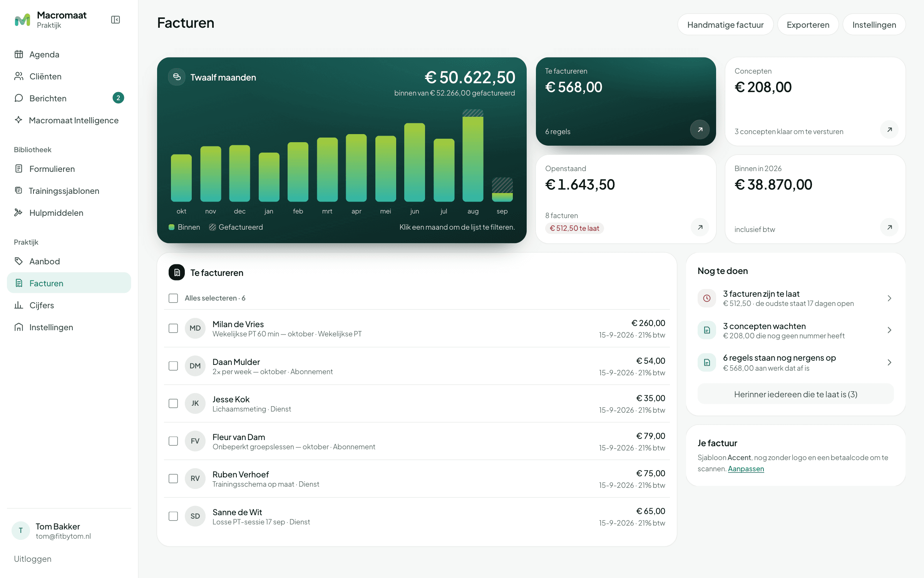Filter the chart on the aug bar
Image resolution: width=924 pixels, height=578 pixels.
[x=473, y=156]
